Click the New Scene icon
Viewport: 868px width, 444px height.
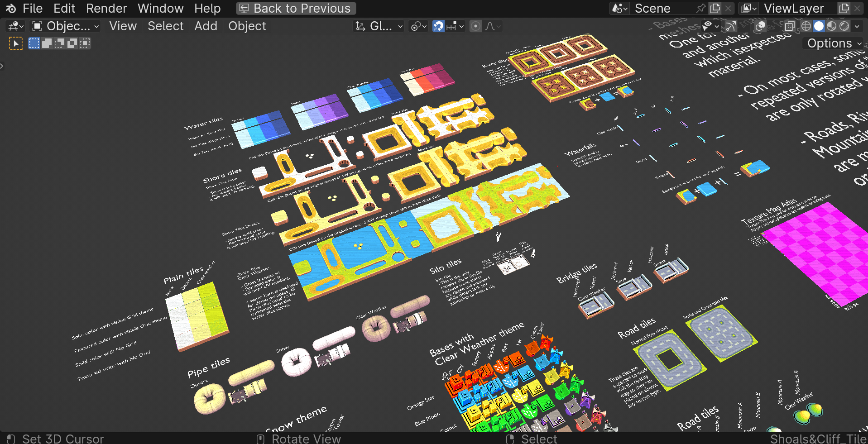[x=715, y=9]
